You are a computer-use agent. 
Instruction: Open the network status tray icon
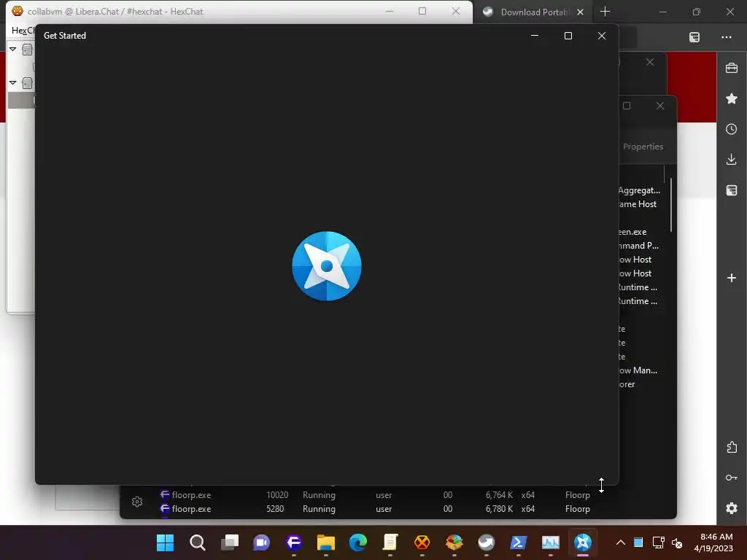tap(659, 542)
